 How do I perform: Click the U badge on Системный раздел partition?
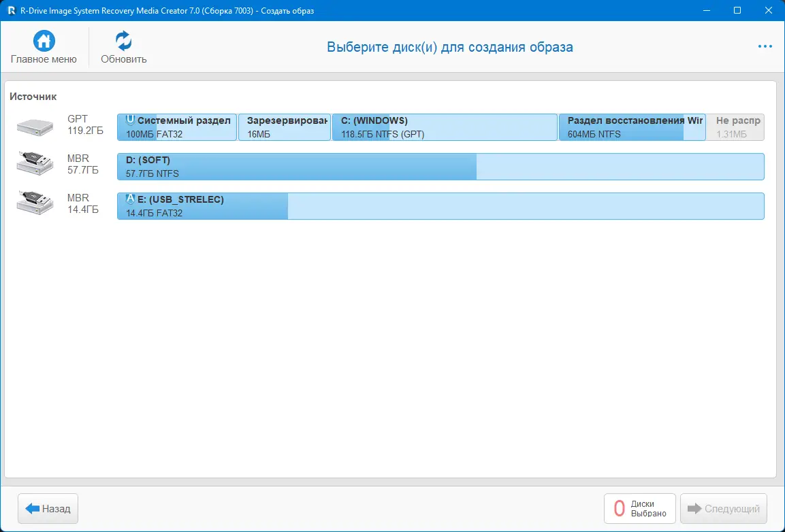130,120
